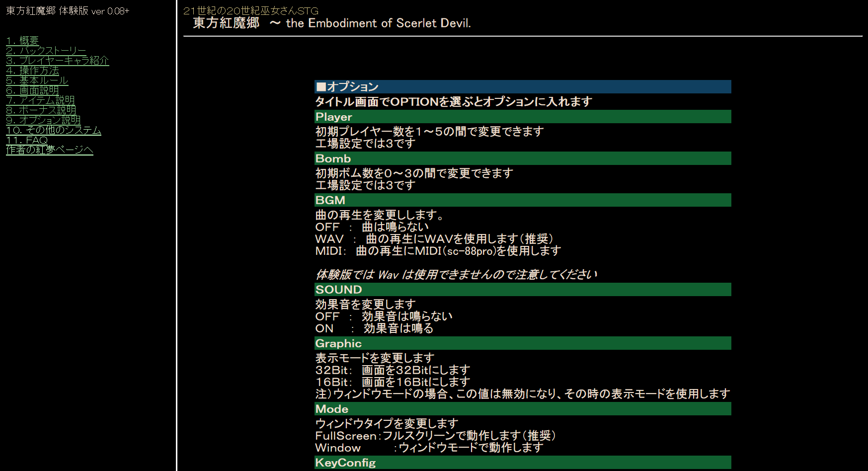Click the Mode section heading
This screenshot has width=868, height=471.
tap(523, 409)
